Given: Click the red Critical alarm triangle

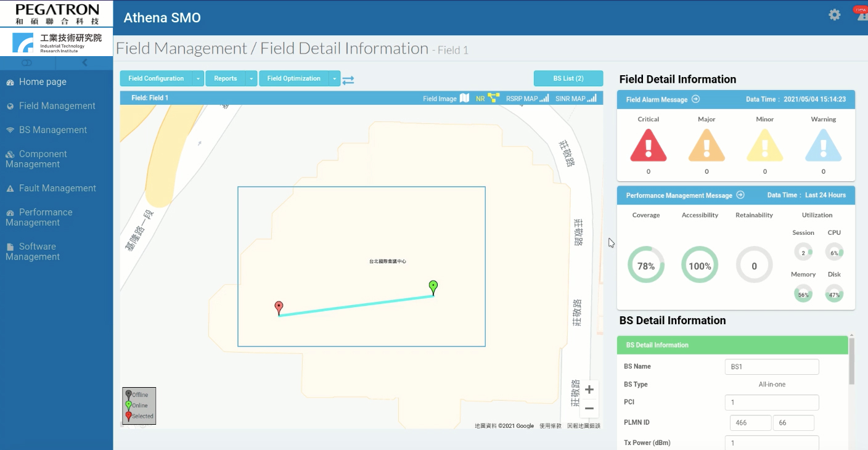Looking at the screenshot, I should pos(648,147).
